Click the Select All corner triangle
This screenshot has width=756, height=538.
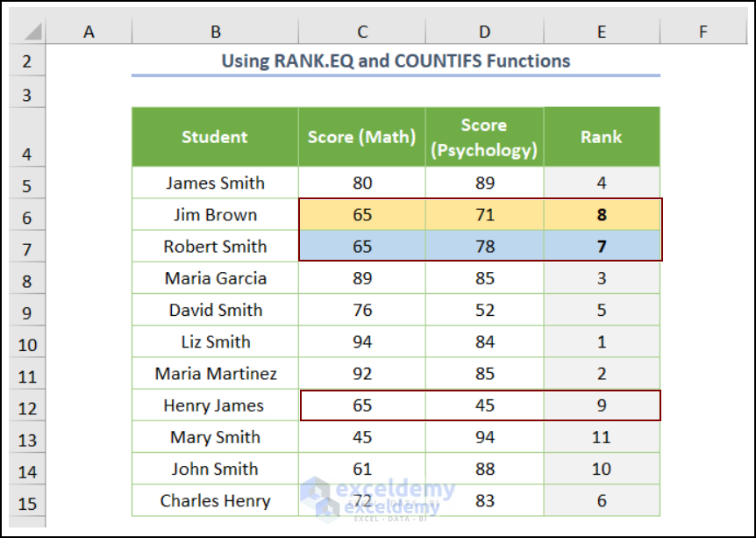tap(33, 32)
